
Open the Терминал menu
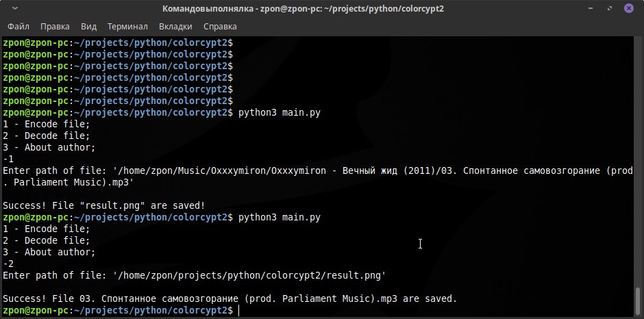coord(127,26)
